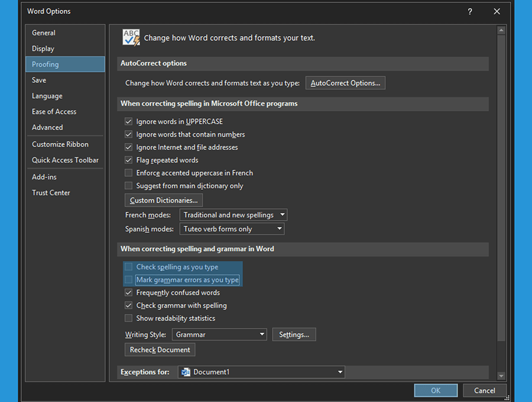Enable Enforce accented uppercase in French

click(x=129, y=173)
